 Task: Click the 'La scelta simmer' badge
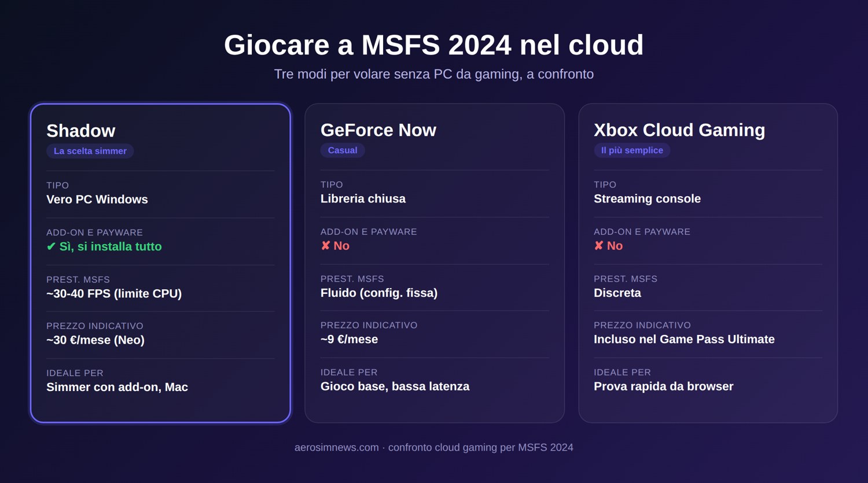click(x=90, y=151)
